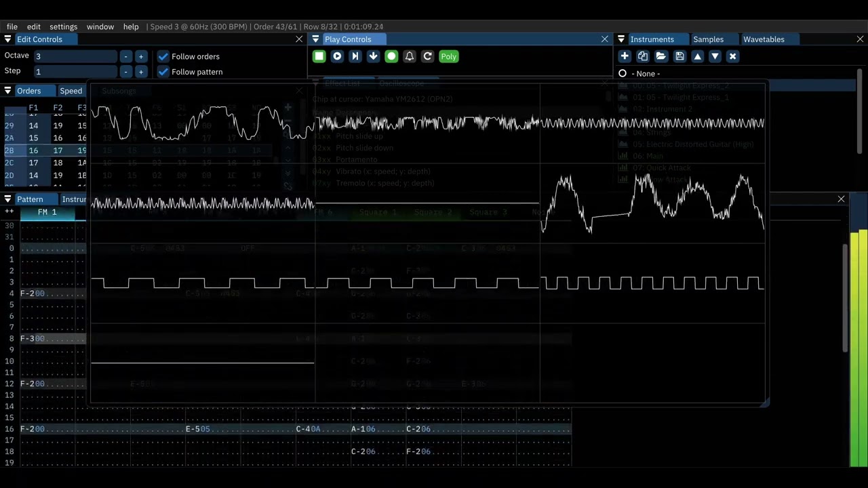Click the repeat pattern loop icon
Viewport: 868px width, 488px height.
(x=428, y=56)
